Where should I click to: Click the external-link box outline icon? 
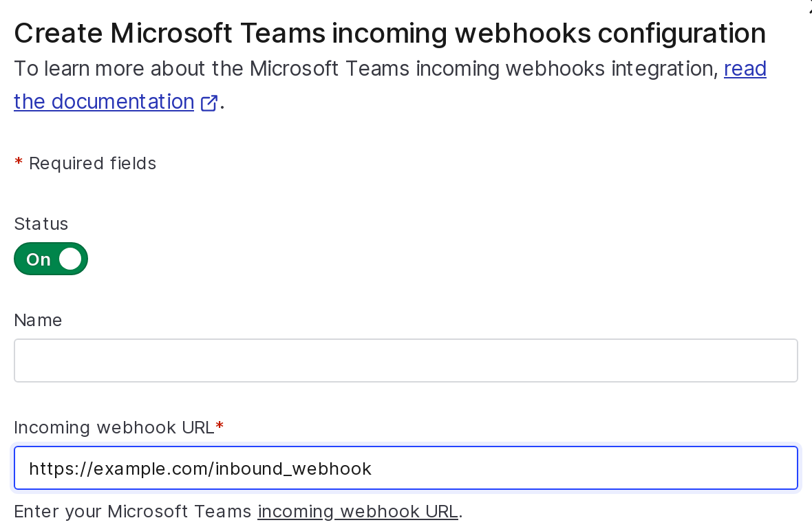tap(209, 104)
